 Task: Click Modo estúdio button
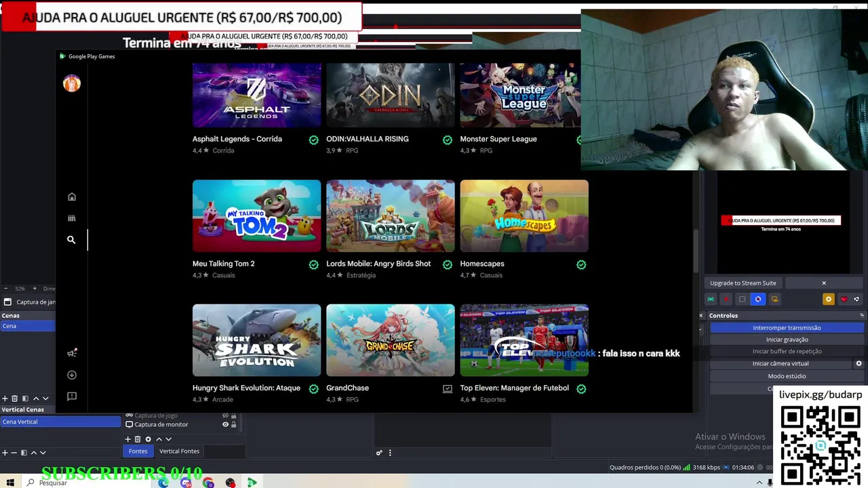pyautogui.click(x=787, y=376)
